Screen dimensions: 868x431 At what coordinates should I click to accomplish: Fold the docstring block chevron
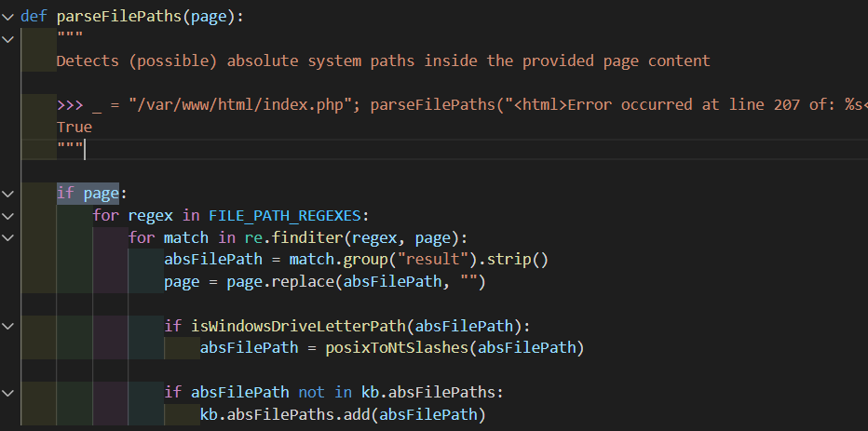[x=8, y=38]
